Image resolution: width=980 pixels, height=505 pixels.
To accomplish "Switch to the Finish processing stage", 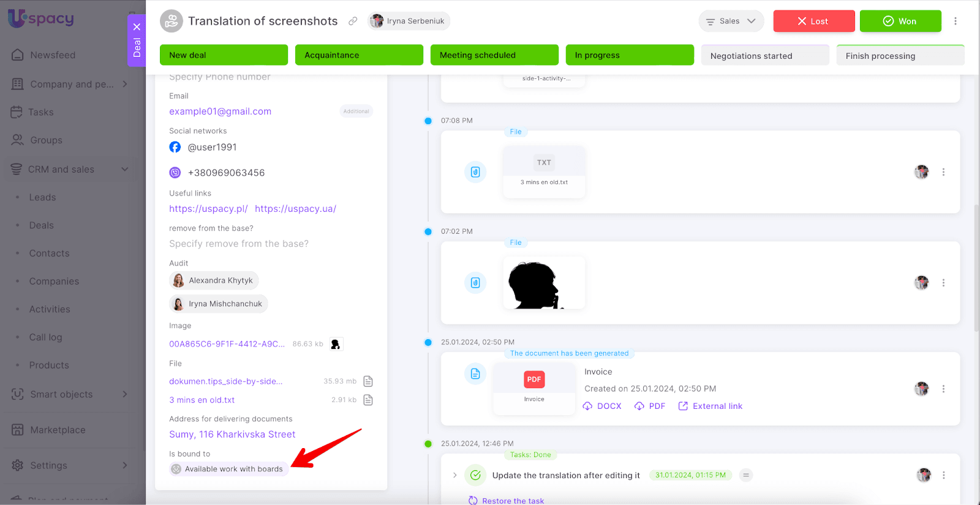I will pyautogui.click(x=900, y=56).
